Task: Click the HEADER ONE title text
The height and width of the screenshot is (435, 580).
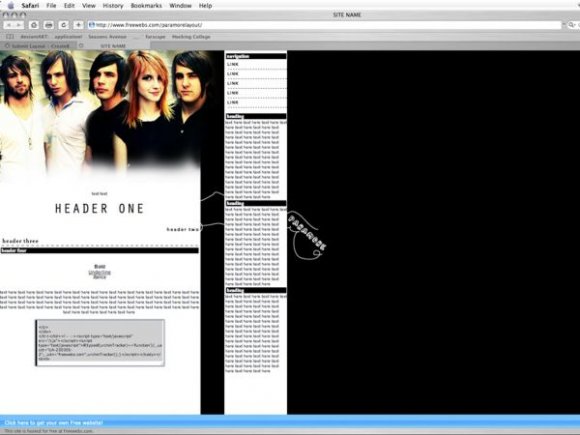Action: (99, 209)
